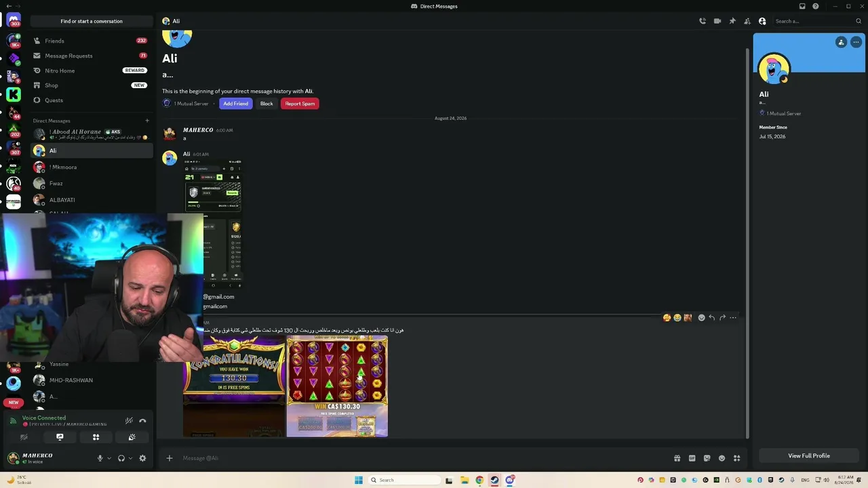Open the more options menu on Ali's profile card
The width and height of the screenshot is (868, 488).
[x=856, y=42]
